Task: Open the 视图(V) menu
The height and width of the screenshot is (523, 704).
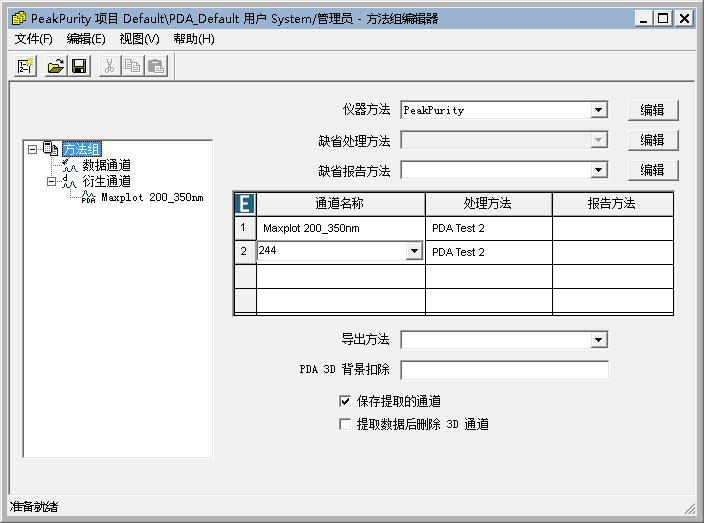Action: click(x=139, y=39)
